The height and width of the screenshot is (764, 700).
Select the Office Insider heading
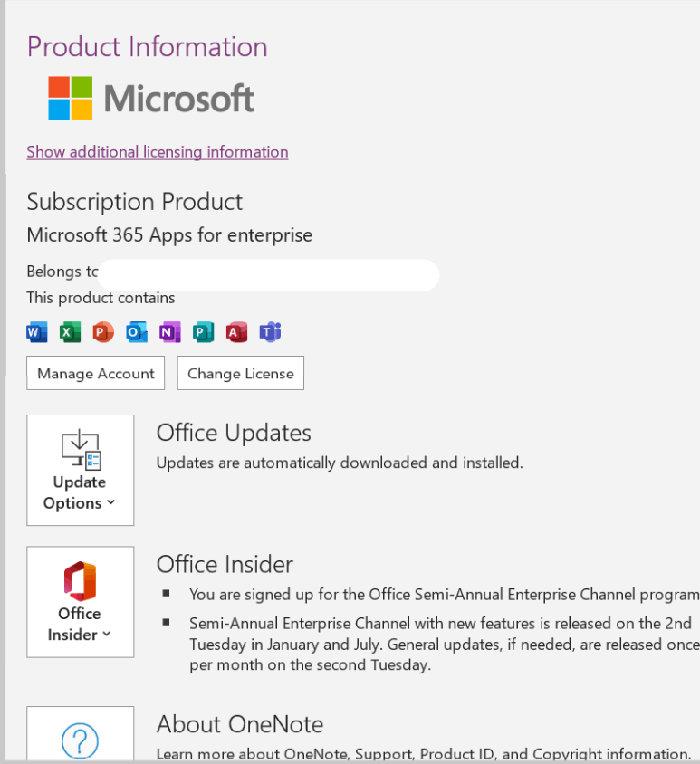coord(225,564)
